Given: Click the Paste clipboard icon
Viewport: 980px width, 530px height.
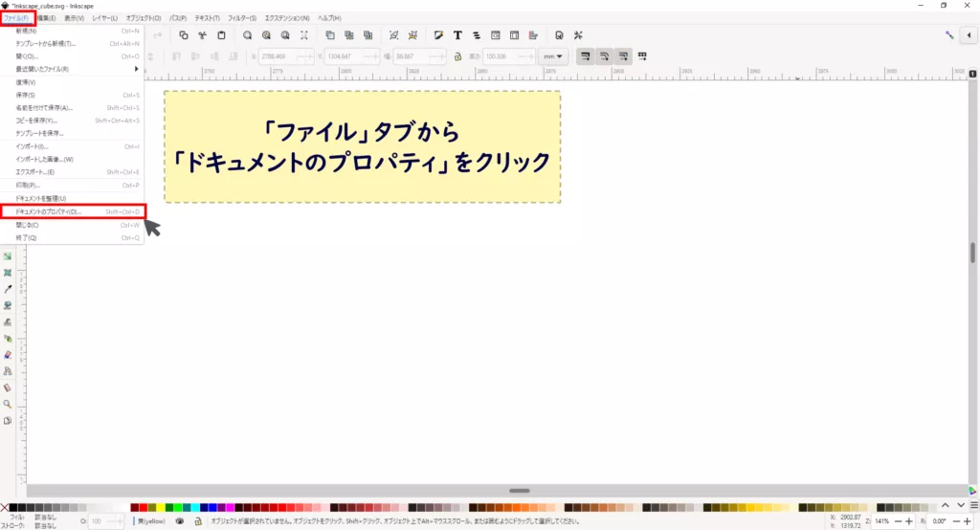Looking at the screenshot, I should (x=221, y=35).
